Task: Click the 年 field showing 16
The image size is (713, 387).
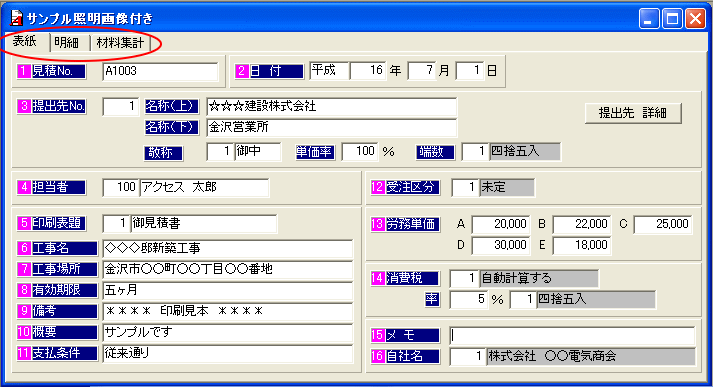Action: tap(368, 70)
